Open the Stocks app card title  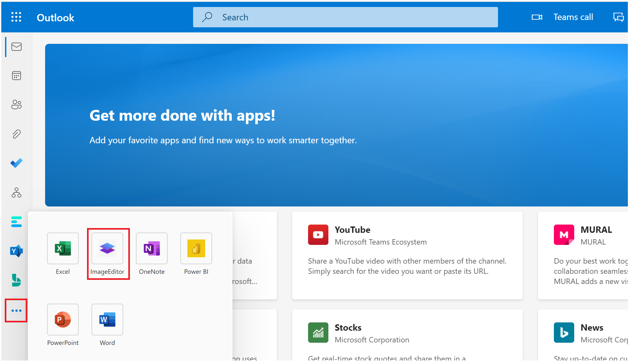pyautogui.click(x=348, y=327)
